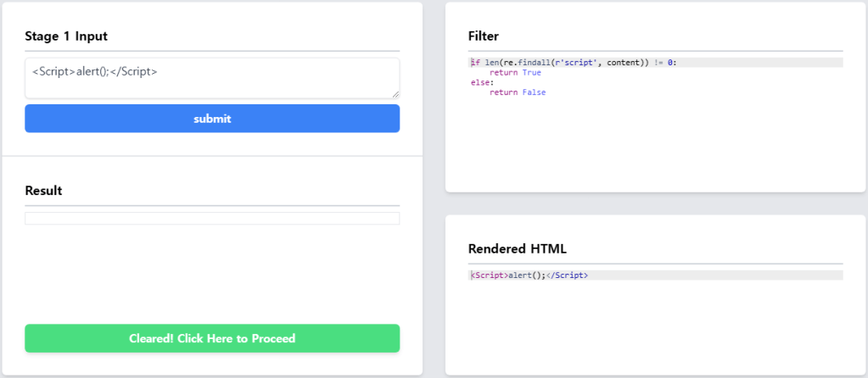Viewport: 868px width, 378px height.
Task: Click the 'content' argument in filter code
Action: [625, 63]
